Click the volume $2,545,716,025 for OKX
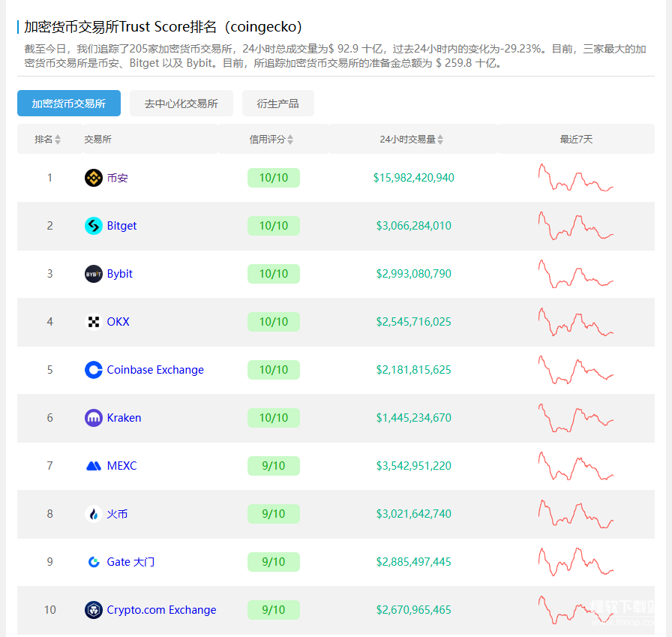Screen dimensions: 672x637 [413, 322]
